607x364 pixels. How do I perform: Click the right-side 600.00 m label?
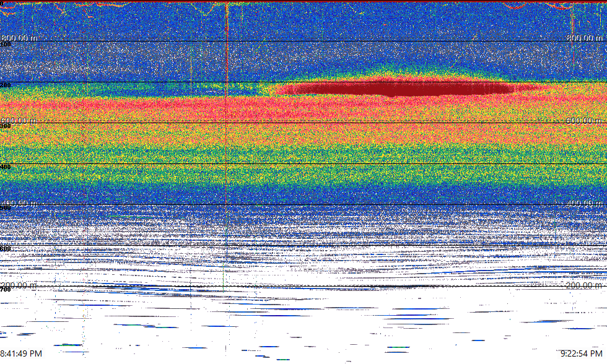pos(585,120)
